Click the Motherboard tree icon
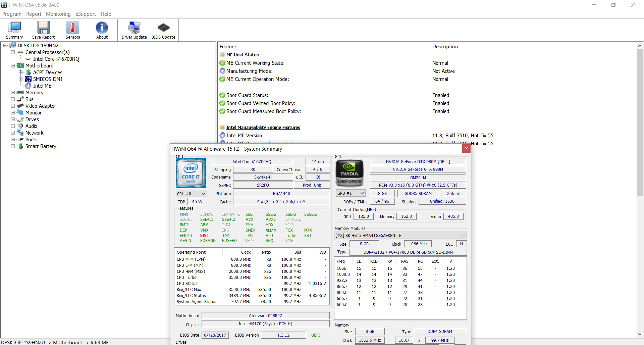The height and width of the screenshot is (345, 644). tap(20, 65)
